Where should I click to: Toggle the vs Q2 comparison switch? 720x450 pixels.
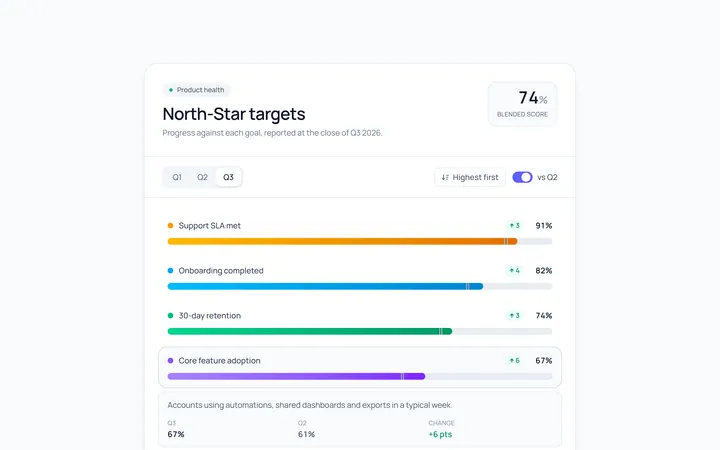tap(522, 177)
